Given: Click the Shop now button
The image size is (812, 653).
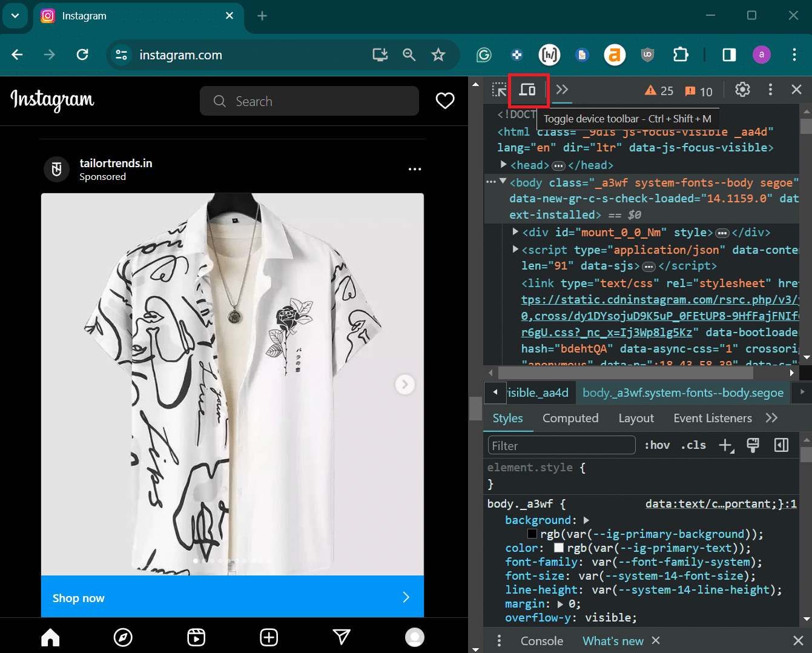Looking at the screenshot, I should click(x=233, y=597).
